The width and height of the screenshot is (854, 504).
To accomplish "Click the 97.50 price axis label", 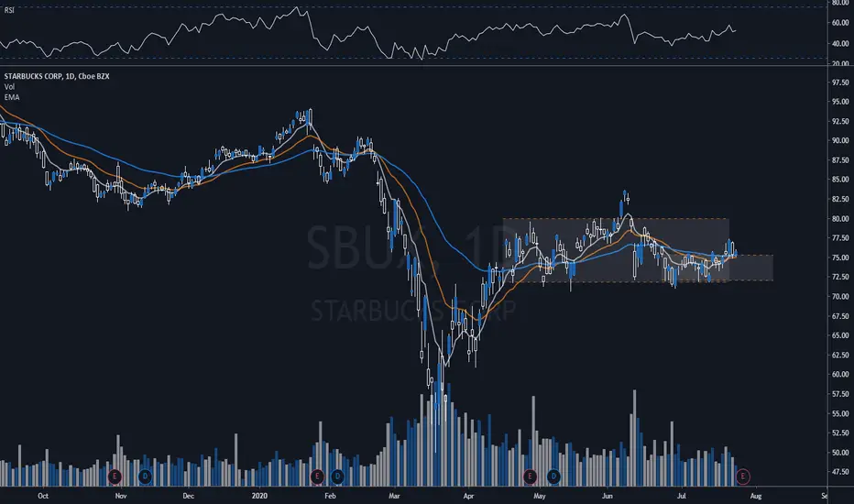I will (840, 82).
